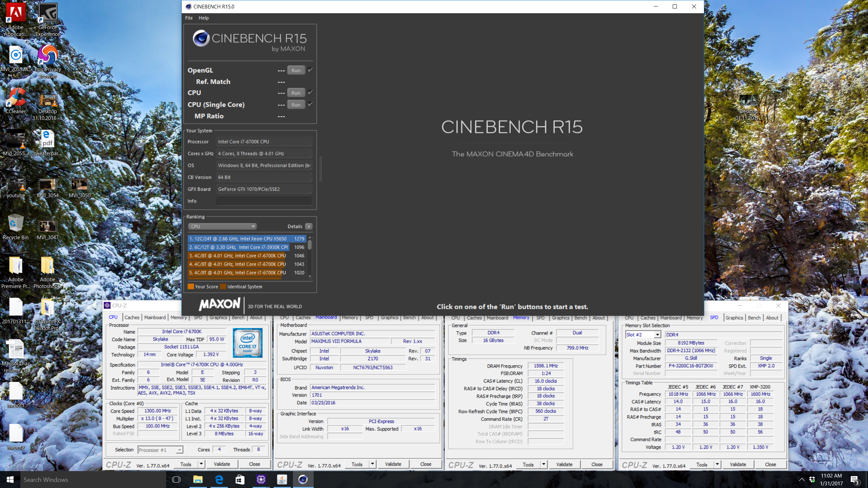Show hidden system tray icons
Viewport: 868px width, 488px height.
(x=802, y=480)
